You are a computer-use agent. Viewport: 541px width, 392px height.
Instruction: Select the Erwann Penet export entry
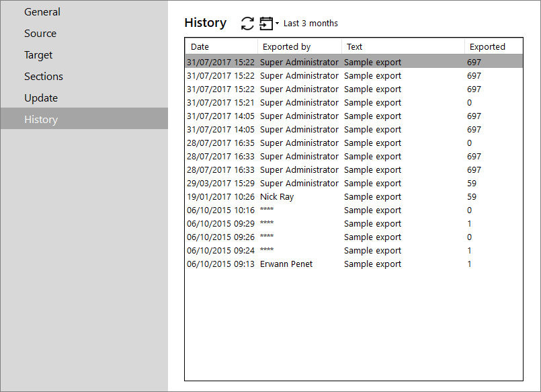tap(354, 264)
